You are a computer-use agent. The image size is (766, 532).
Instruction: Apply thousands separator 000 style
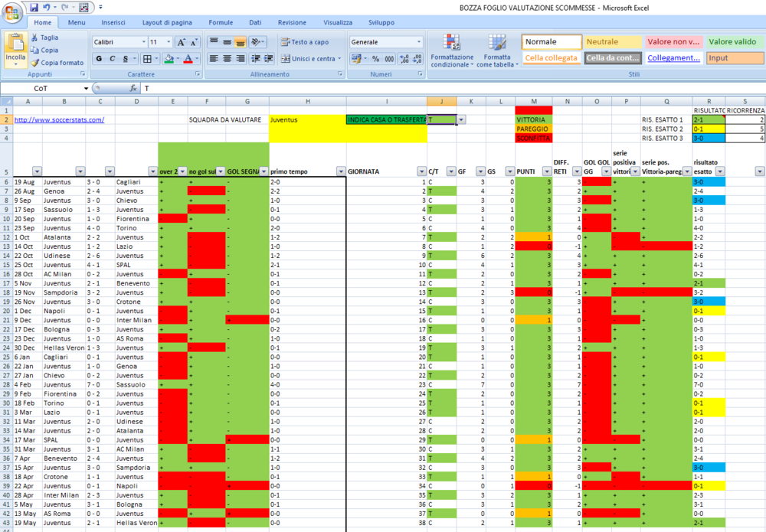pos(389,59)
